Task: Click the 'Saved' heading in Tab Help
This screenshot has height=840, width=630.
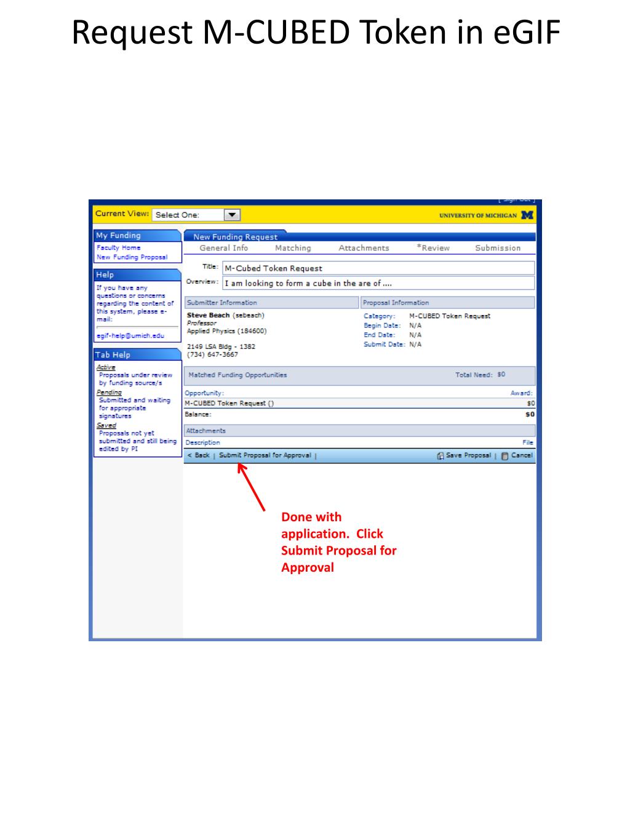Action: [106, 425]
